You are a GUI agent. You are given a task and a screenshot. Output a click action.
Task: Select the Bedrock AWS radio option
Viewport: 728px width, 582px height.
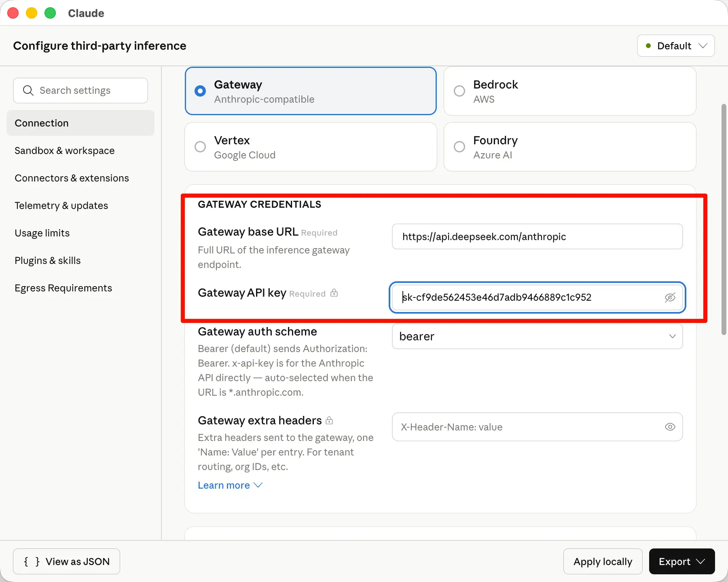coord(459,91)
